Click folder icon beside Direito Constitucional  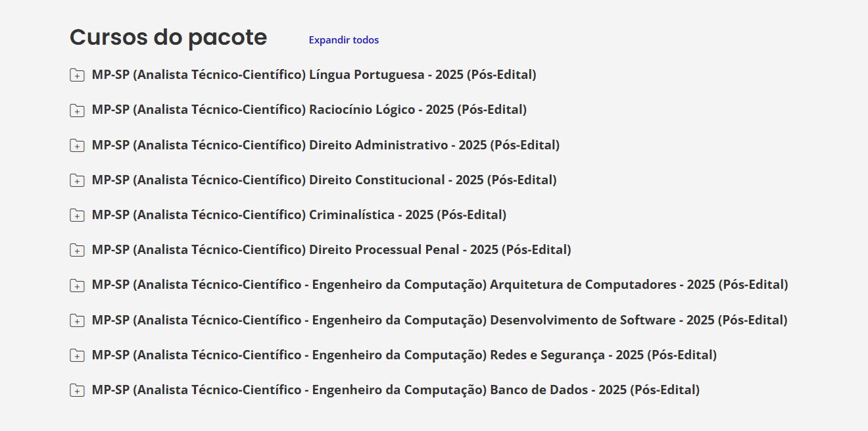pyautogui.click(x=77, y=180)
